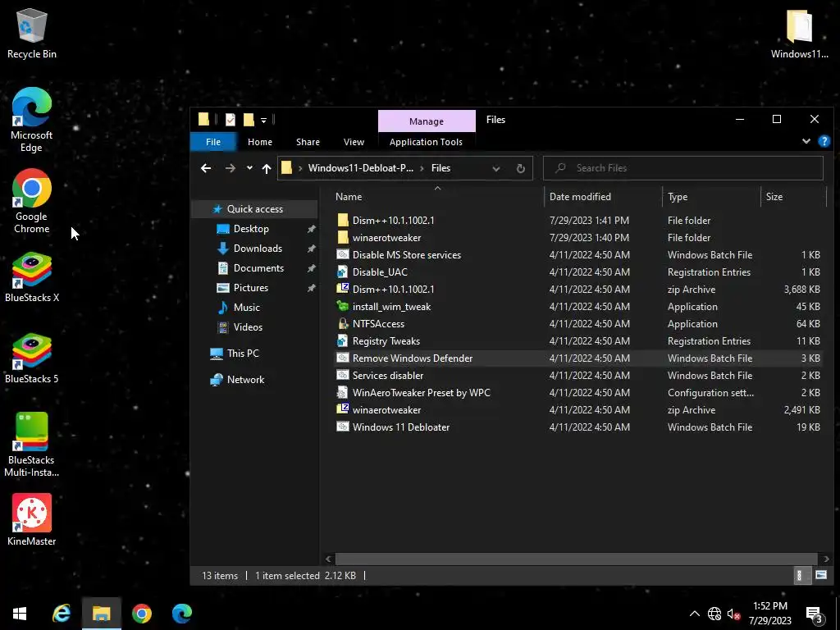Select the winaerotweaker file folder

point(577,237)
